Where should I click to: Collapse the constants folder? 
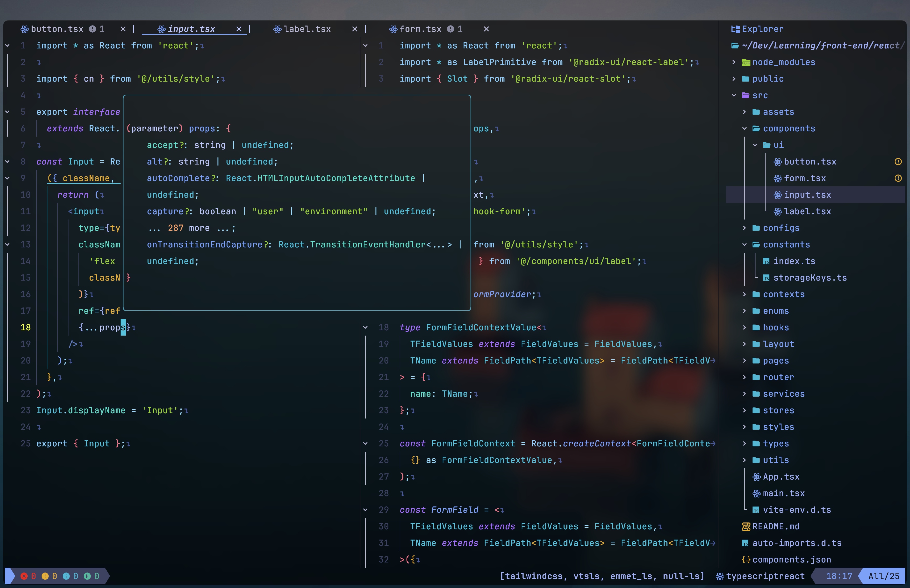(x=744, y=245)
